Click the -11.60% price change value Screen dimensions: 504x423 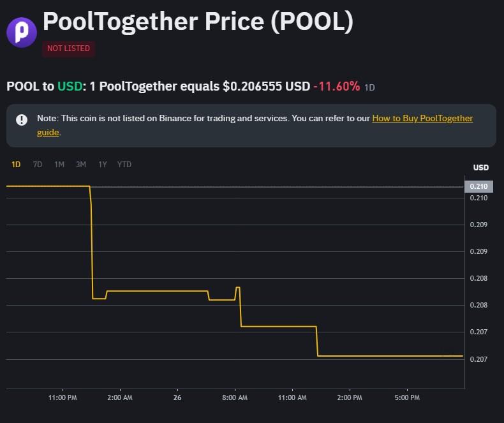[336, 86]
